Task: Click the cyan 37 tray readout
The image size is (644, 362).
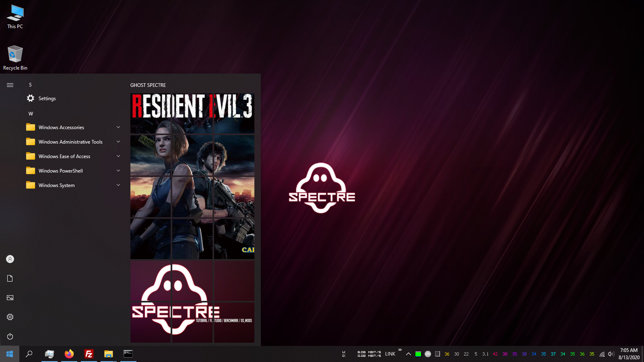Action: click(x=553, y=354)
